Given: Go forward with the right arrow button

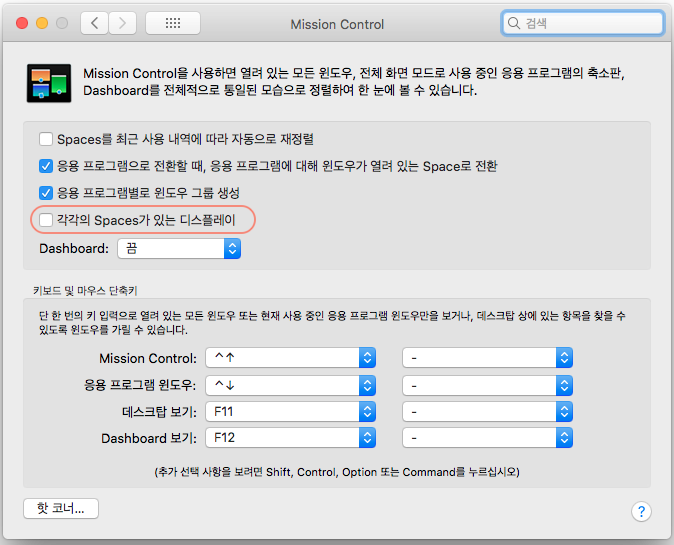Looking at the screenshot, I should (123, 23).
